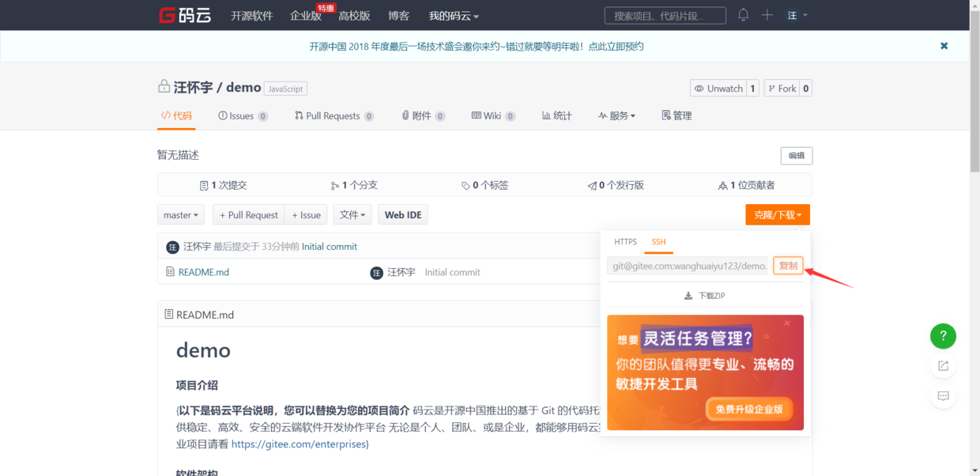Screen dimensions: 980x476
Task: Open 高校版 in top navigation
Action: coord(354,16)
